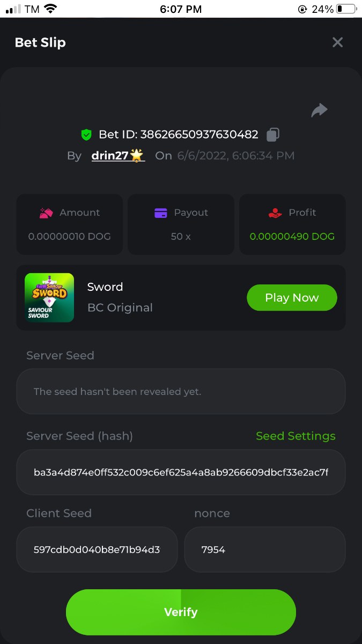Screen dimensions: 362x644
Task: Tap the purple Payout card icon
Action: (160, 213)
